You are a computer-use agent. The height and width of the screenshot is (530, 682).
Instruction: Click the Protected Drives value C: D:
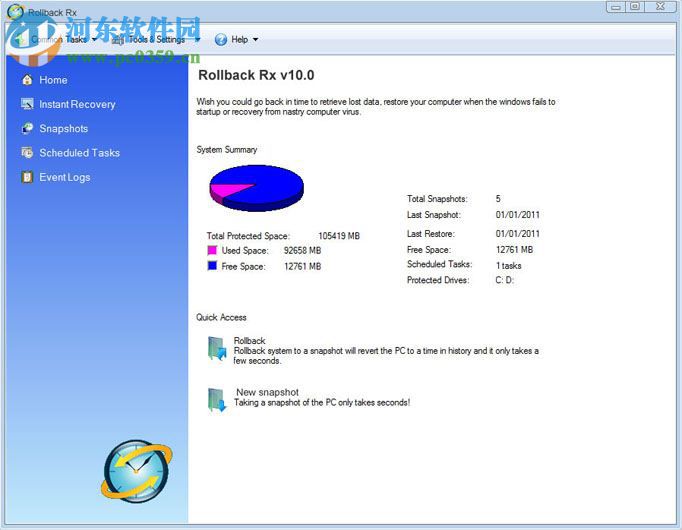pyautogui.click(x=505, y=280)
